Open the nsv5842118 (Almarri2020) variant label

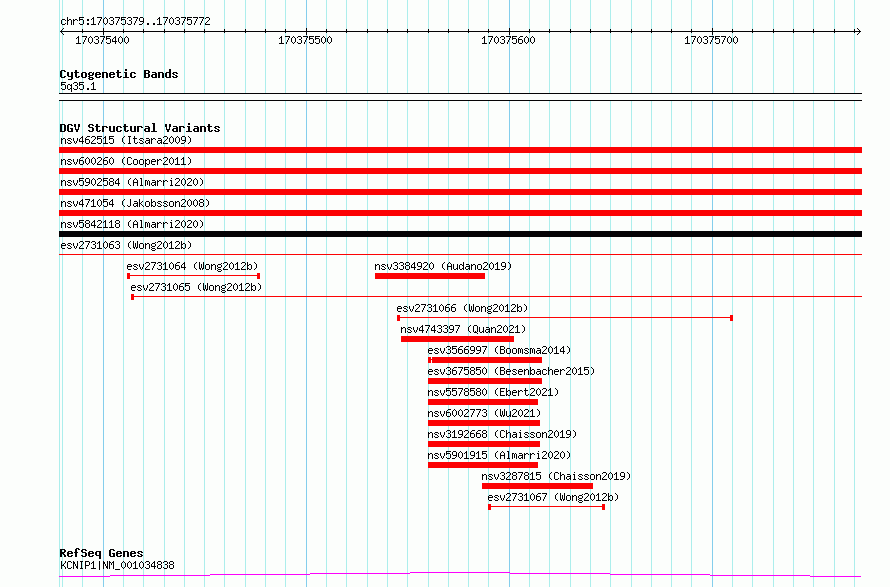coord(132,224)
